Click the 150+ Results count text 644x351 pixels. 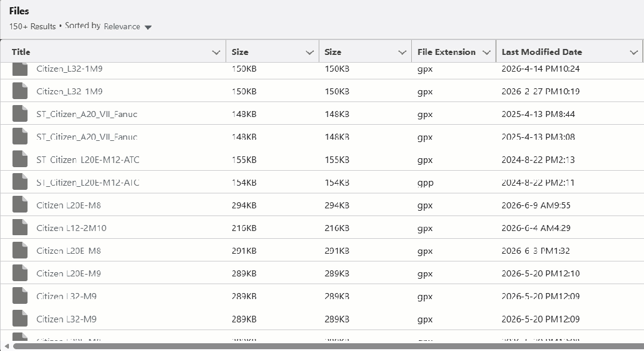click(x=32, y=26)
